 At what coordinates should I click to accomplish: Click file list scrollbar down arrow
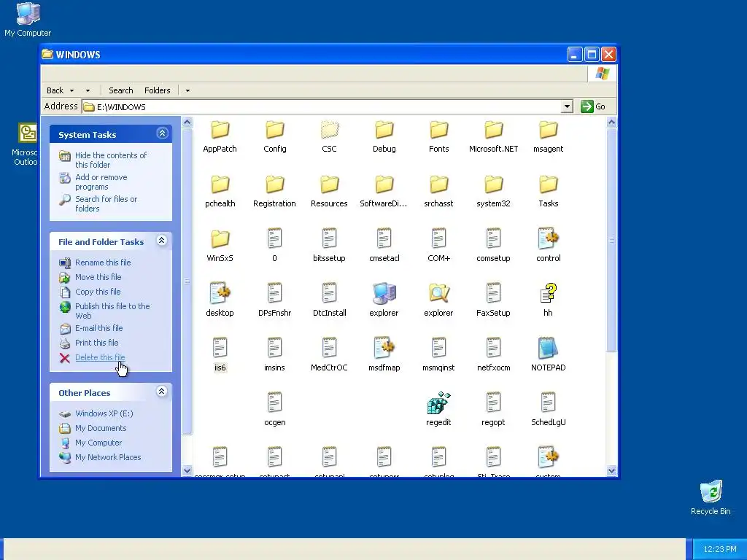click(x=612, y=470)
